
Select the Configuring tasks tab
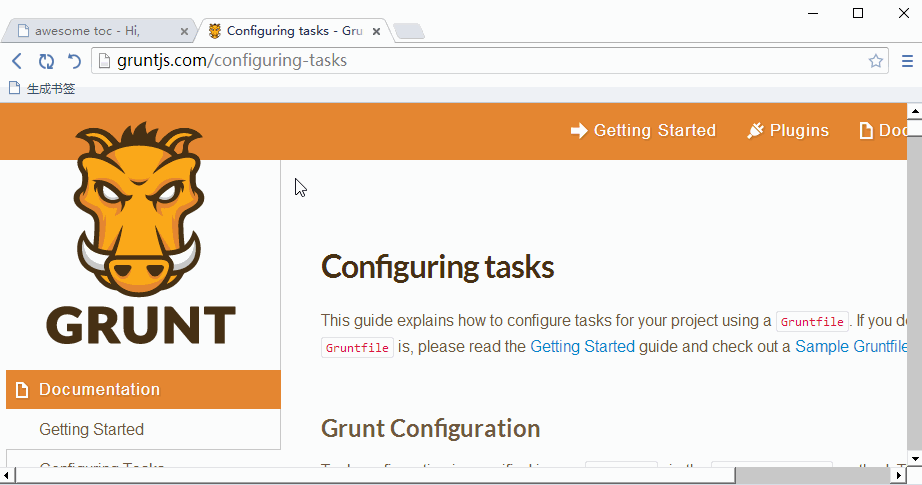[294, 31]
